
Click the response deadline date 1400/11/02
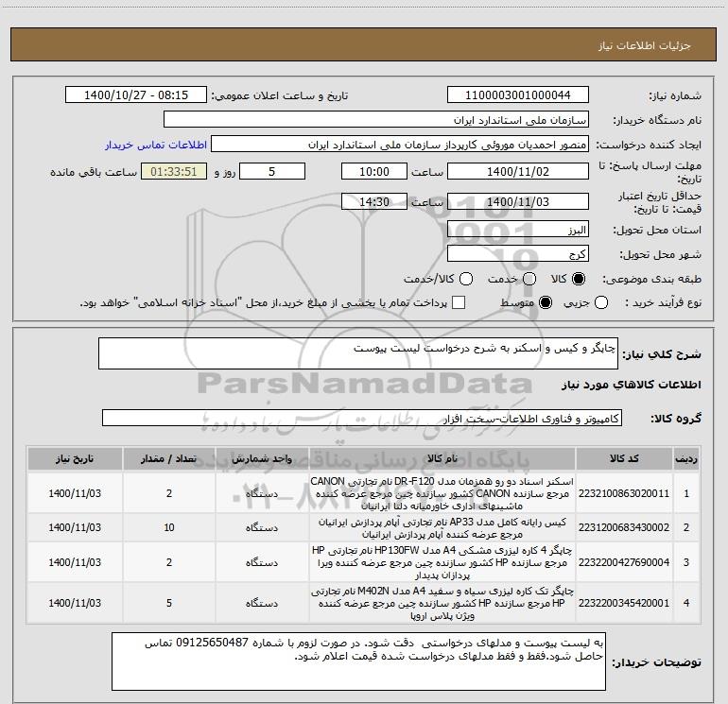[518, 171]
